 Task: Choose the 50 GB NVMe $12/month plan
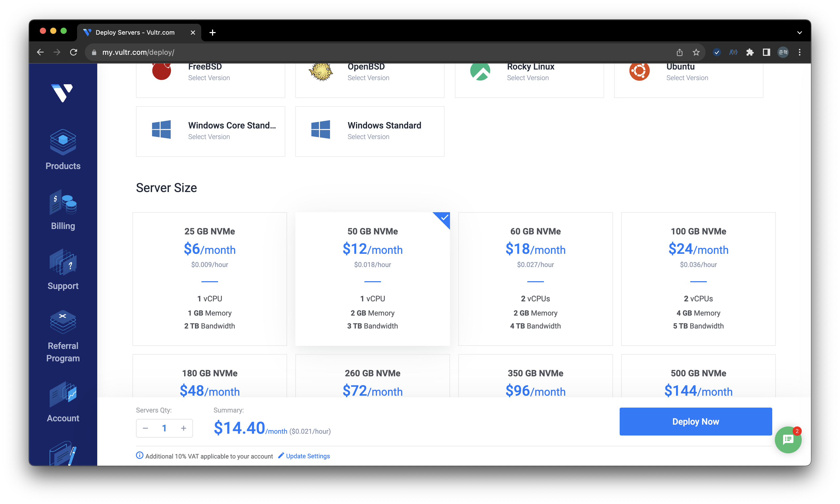(372, 279)
